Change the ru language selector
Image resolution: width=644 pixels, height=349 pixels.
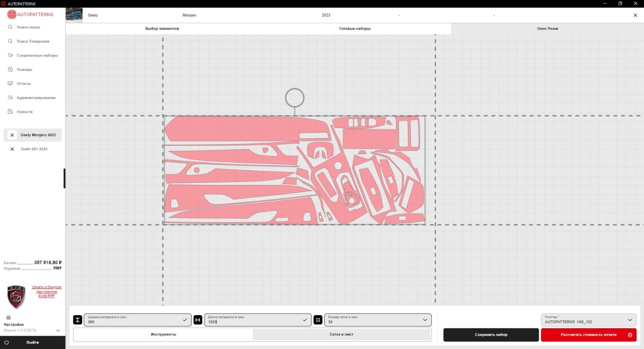pyautogui.click(x=58, y=331)
